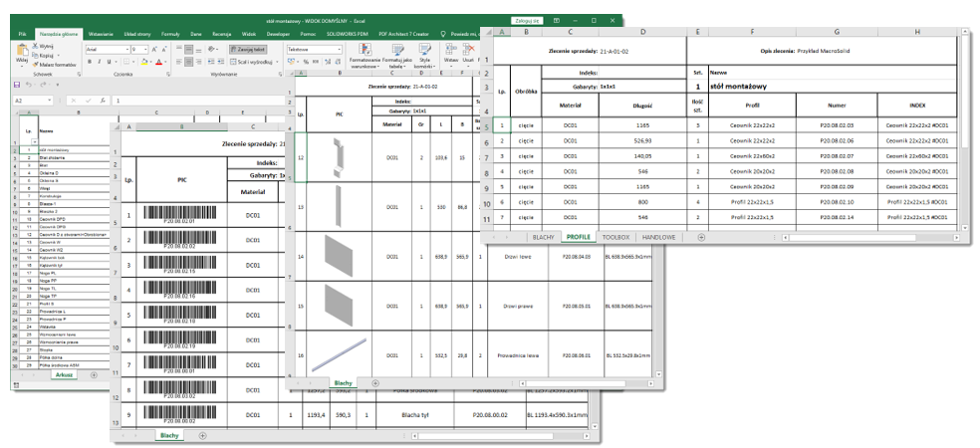Image resolution: width=980 pixels, height=448 pixels.
Task: Select the cell containing 526,93
Action: click(642, 141)
